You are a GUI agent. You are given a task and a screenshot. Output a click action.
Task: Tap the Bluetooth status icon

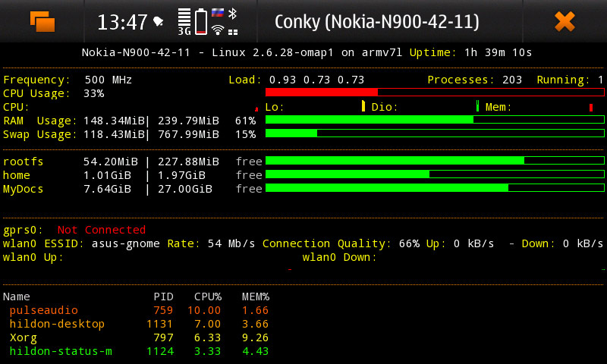tap(232, 14)
